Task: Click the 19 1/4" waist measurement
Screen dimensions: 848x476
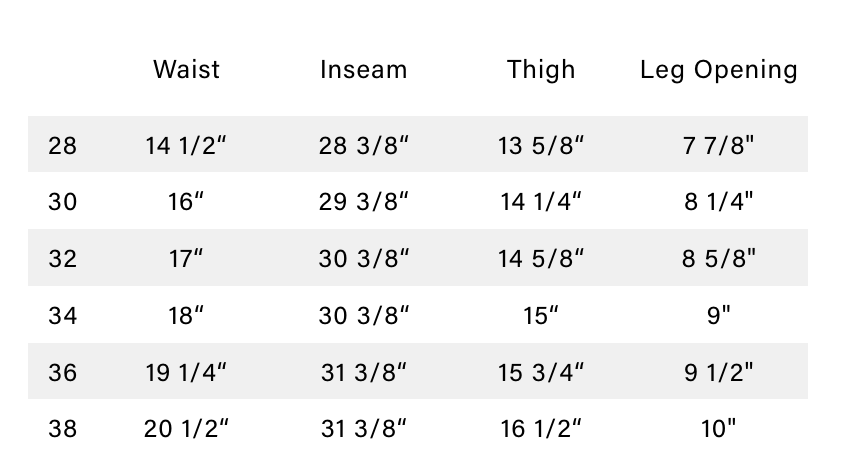Action: tap(186, 373)
